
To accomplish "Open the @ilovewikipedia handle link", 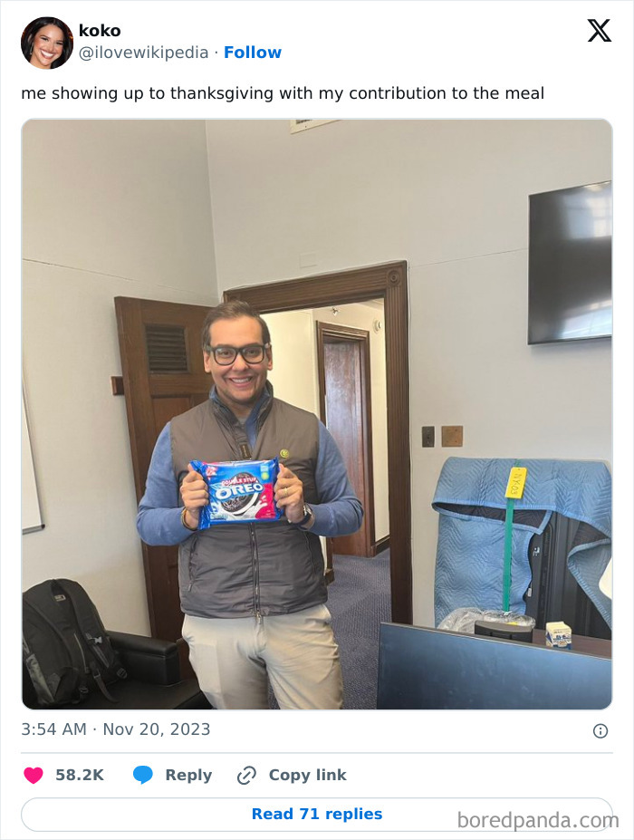I will click(x=143, y=53).
